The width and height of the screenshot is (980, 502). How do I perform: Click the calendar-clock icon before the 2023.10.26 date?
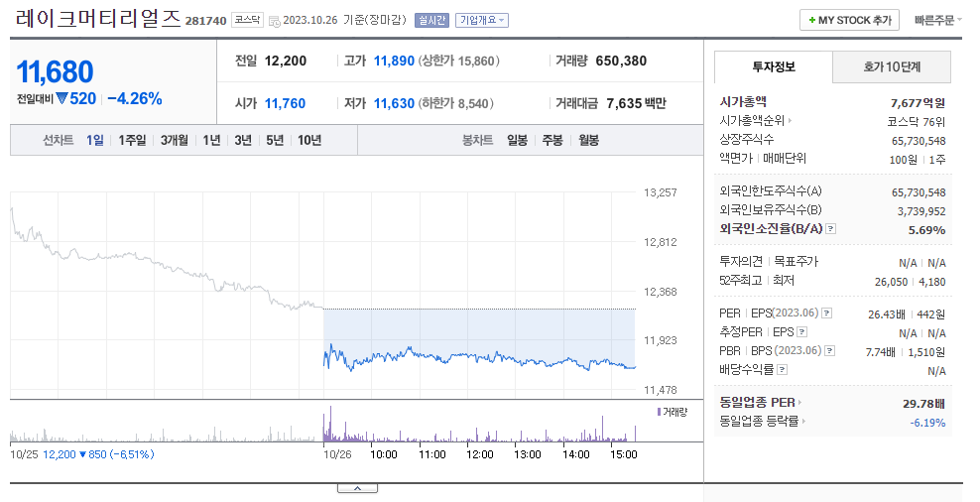tap(274, 21)
